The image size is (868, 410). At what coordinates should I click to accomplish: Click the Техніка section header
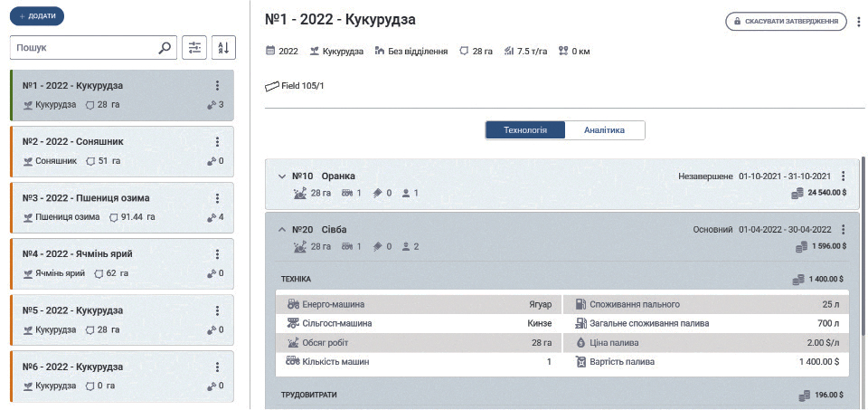click(x=296, y=280)
